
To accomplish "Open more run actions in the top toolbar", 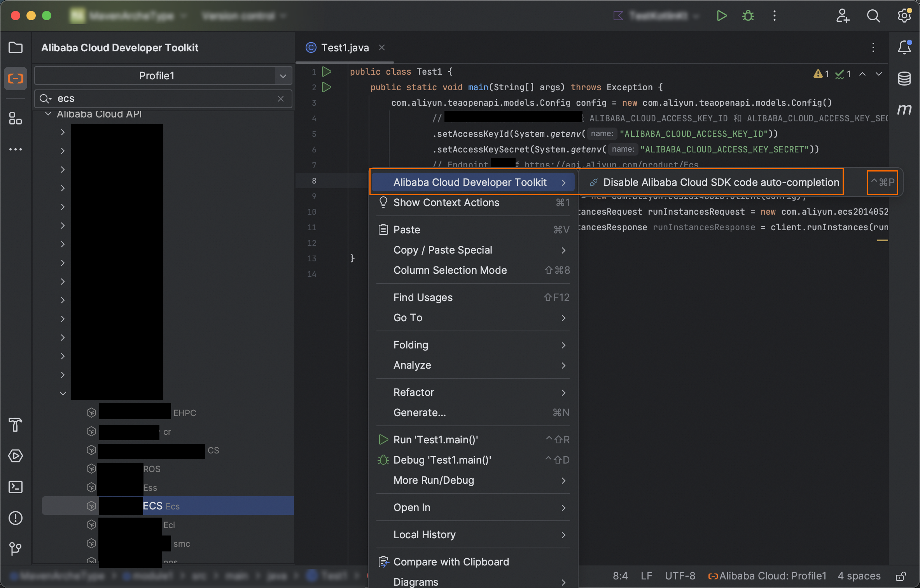I will (x=775, y=16).
